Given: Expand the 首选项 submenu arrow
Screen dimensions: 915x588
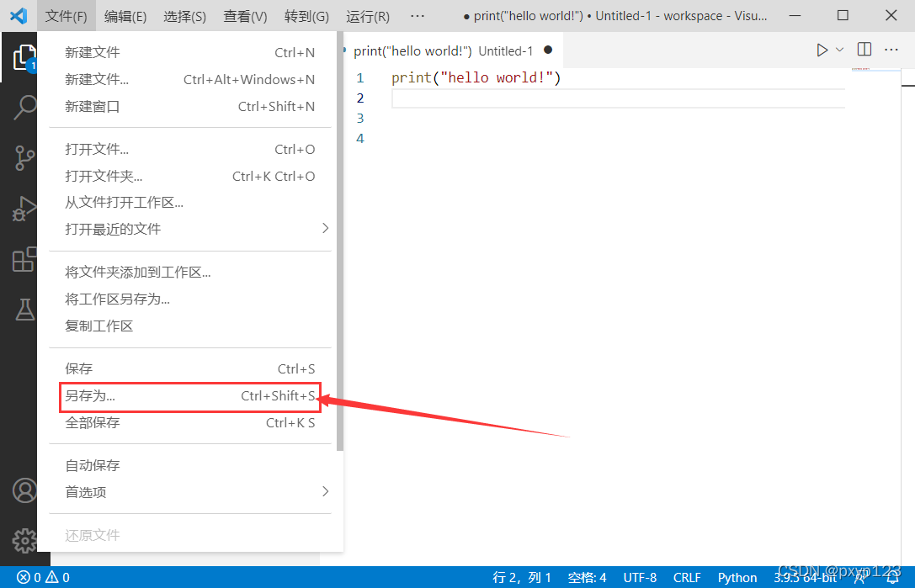Looking at the screenshot, I should tap(326, 492).
